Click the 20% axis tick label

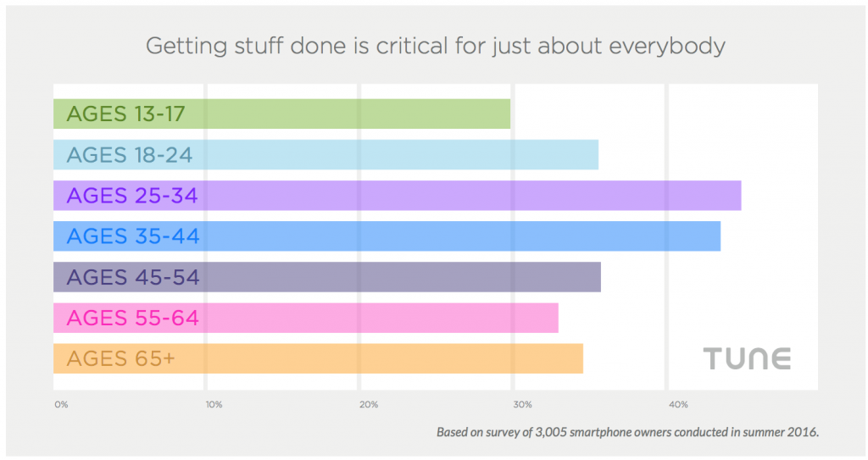369,405
